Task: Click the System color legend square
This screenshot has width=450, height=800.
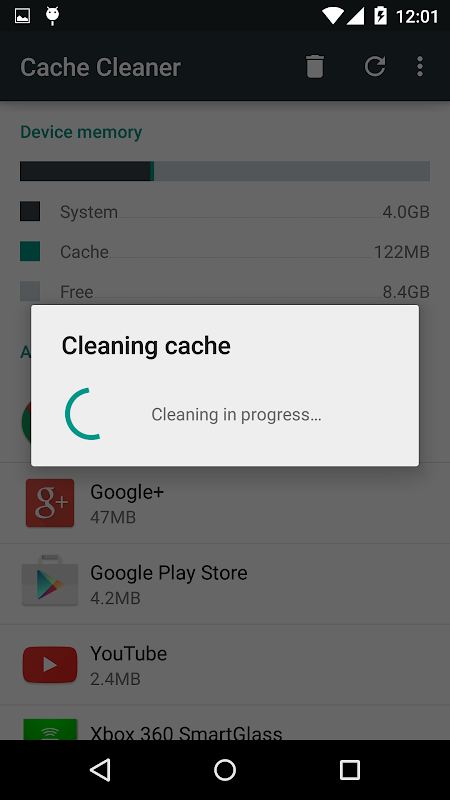Action: 30,211
